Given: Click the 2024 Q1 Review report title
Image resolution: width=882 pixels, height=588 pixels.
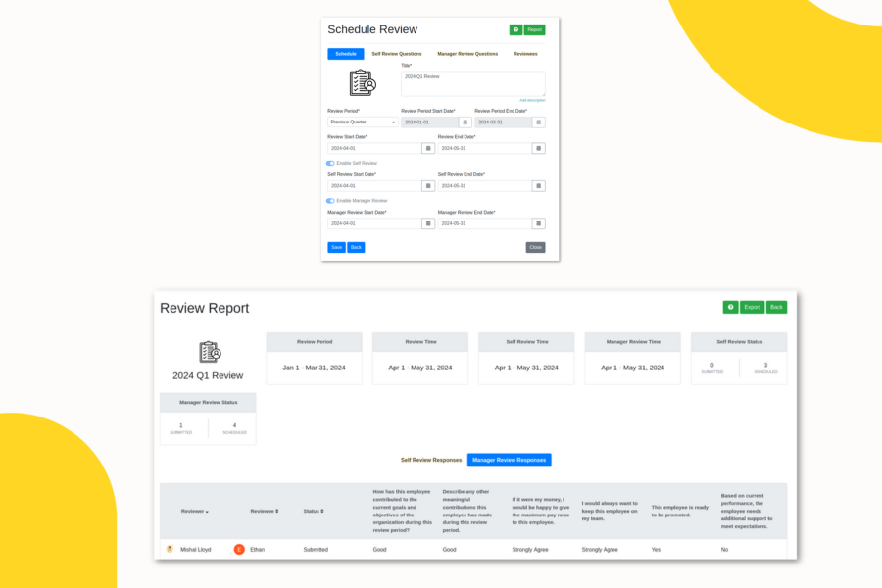Looking at the screenshot, I should pos(208,376).
